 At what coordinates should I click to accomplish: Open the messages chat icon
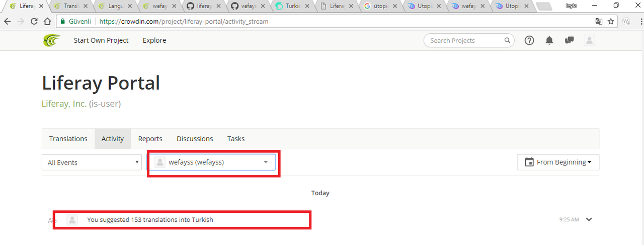[x=570, y=40]
